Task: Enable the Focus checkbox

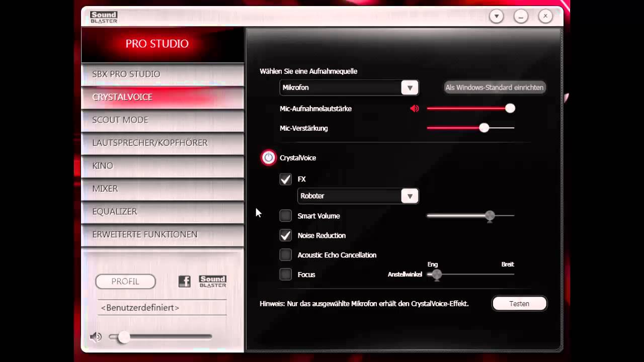Action: point(285,275)
